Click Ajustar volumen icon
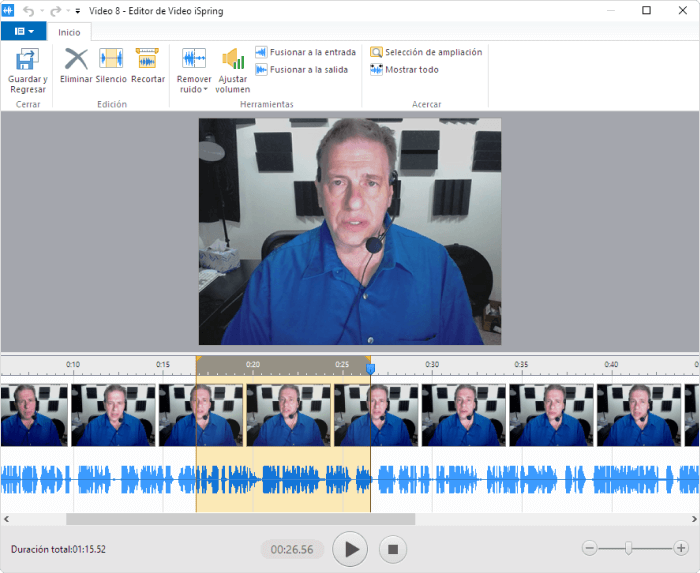This screenshot has width=700, height=573. tap(233, 59)
